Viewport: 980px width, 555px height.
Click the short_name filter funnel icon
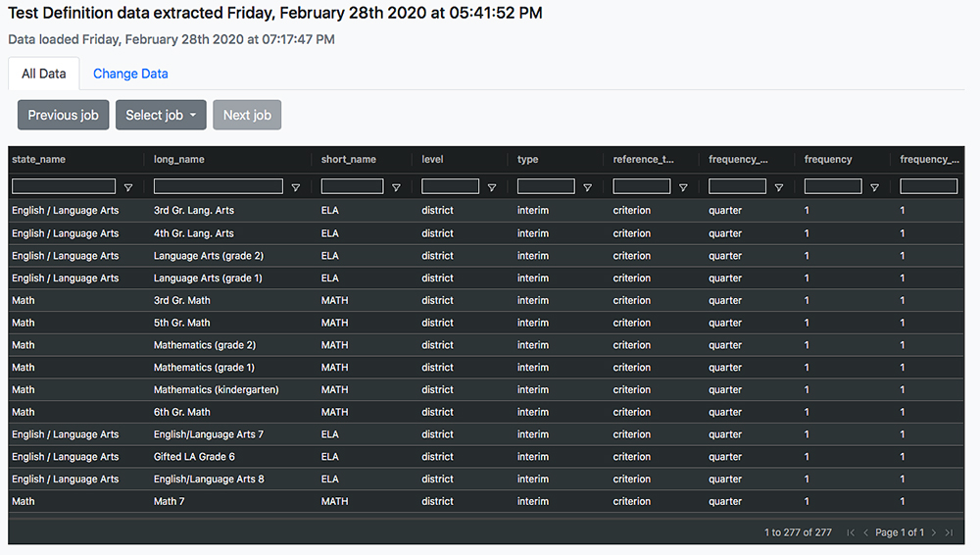(x=396, y=187)
